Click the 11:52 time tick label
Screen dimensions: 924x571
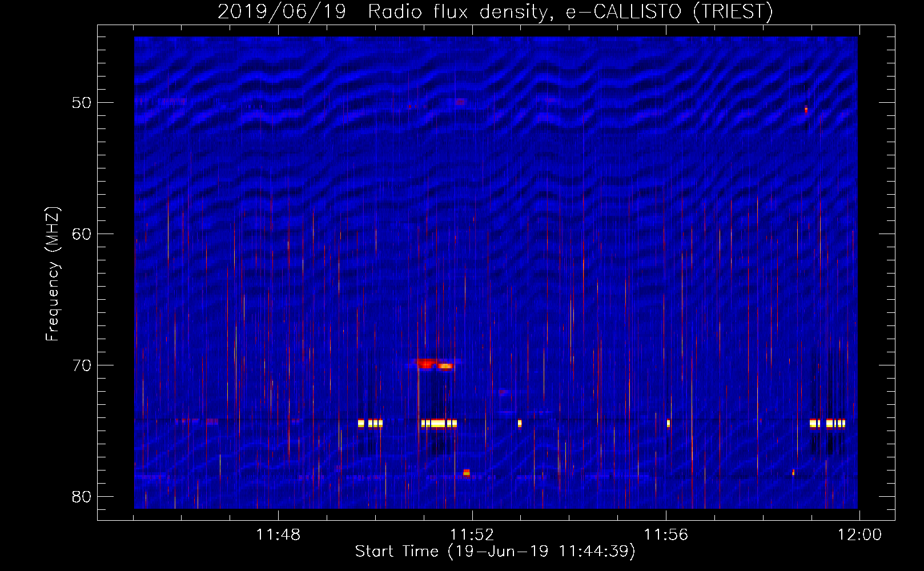coord(472,535)
